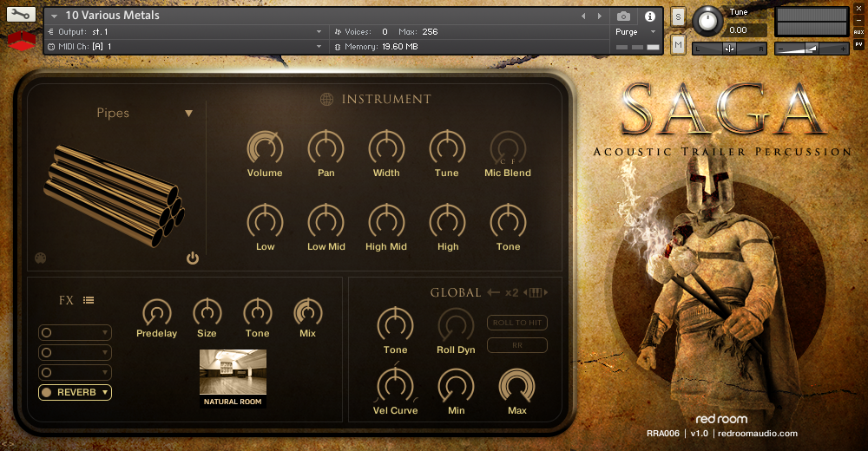Click the Roll Dyn knob
The width and height of the screenshot is (868, 451).
click(457, 325)
